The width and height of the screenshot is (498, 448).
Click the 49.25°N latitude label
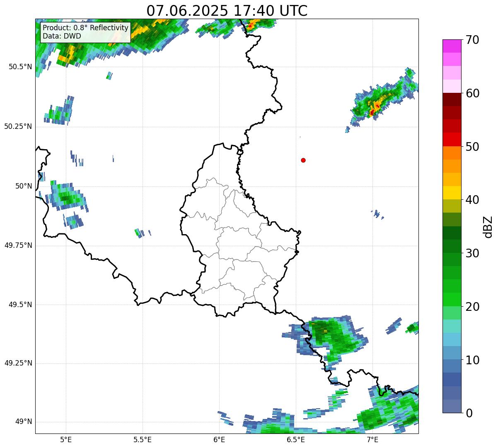click(18, 363)
